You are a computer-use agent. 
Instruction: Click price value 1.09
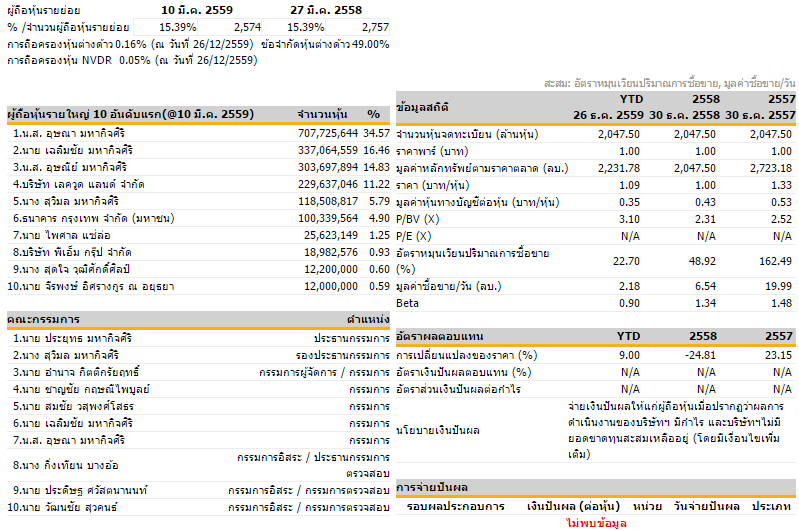629,185
